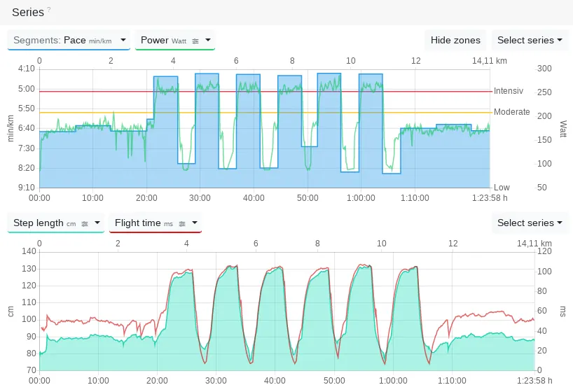This screenshot has width=573, height=392.
Task: Click 14,11 km label on upper chart
Action: click(x=490, y=61)
